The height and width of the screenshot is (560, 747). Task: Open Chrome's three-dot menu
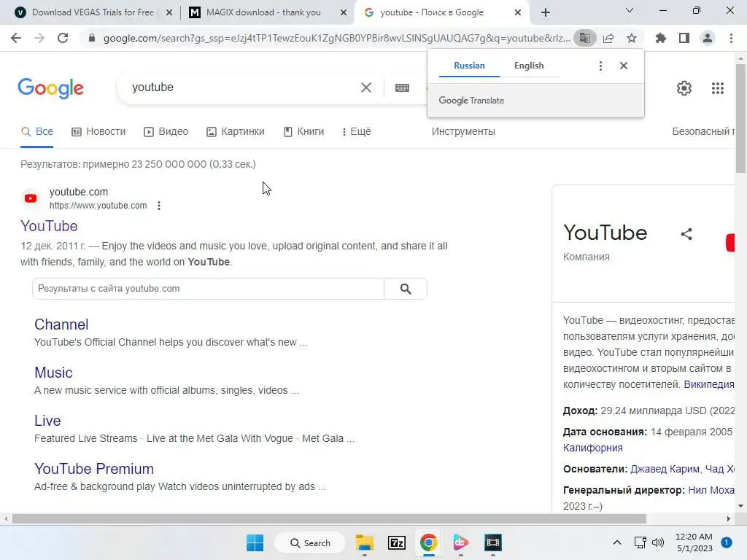click(x=731, y=38)
